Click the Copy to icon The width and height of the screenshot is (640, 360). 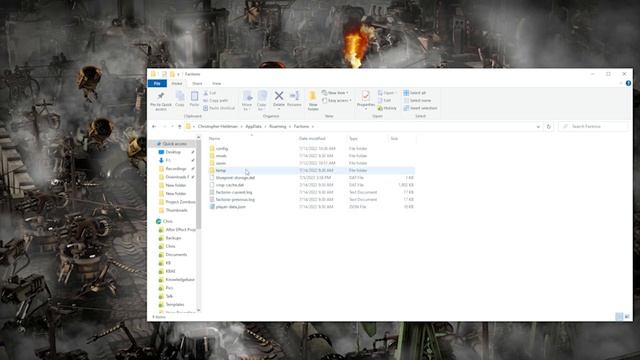262,96
